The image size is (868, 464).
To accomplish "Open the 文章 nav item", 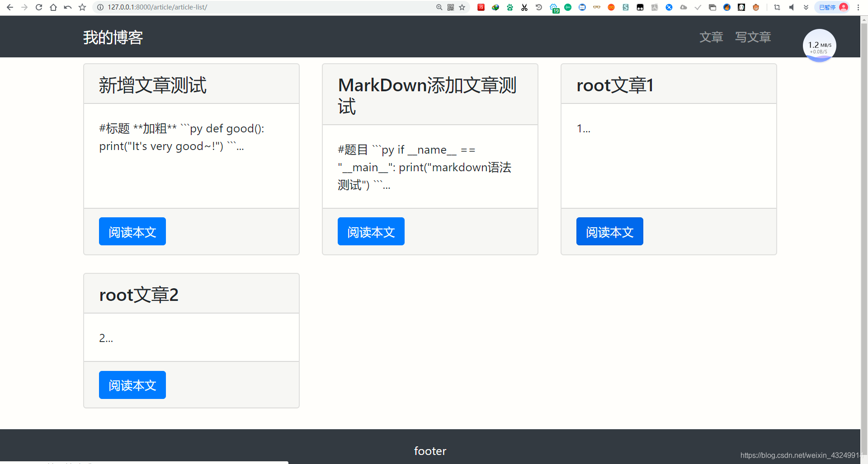I will (x=711, y=37).
